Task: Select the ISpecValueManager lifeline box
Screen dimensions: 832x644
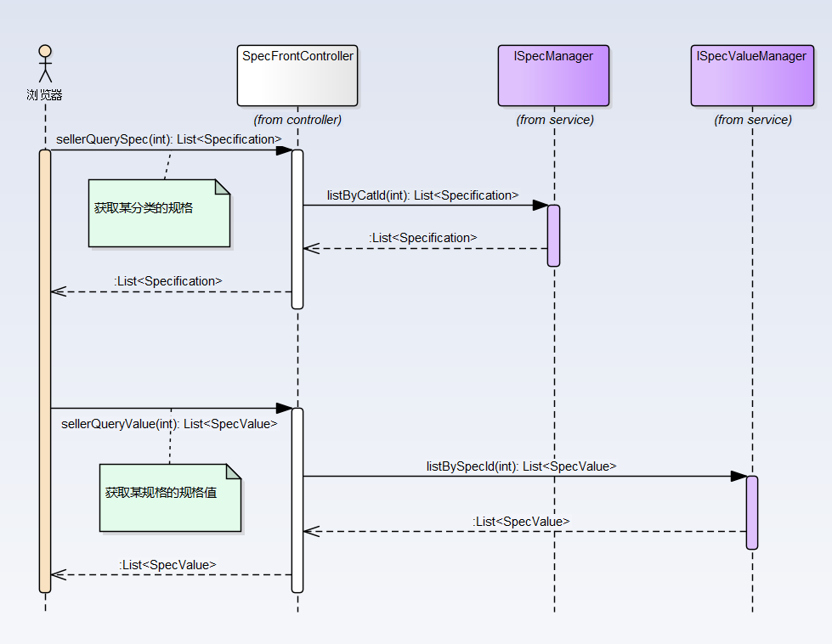Action: coord(752,76)
